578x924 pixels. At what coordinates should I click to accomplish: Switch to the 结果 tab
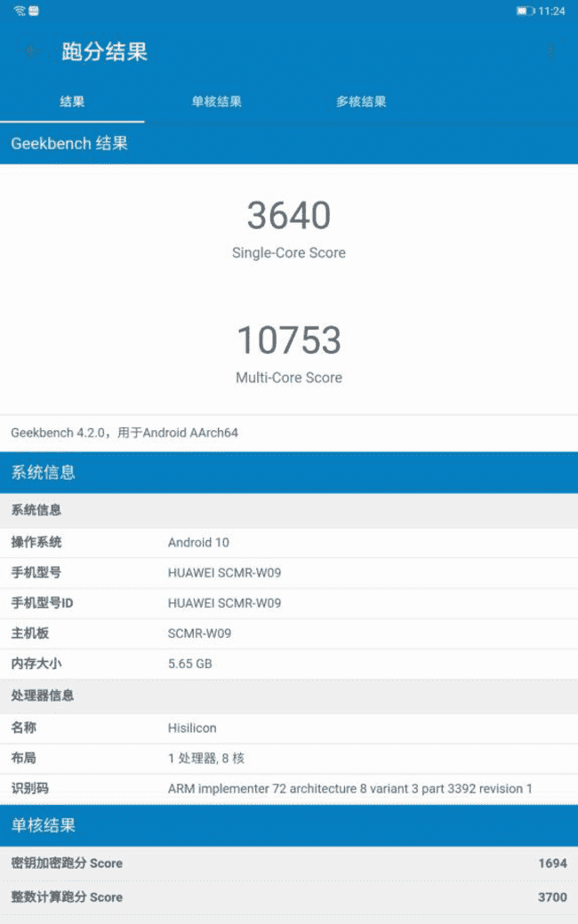pos(72,101)
